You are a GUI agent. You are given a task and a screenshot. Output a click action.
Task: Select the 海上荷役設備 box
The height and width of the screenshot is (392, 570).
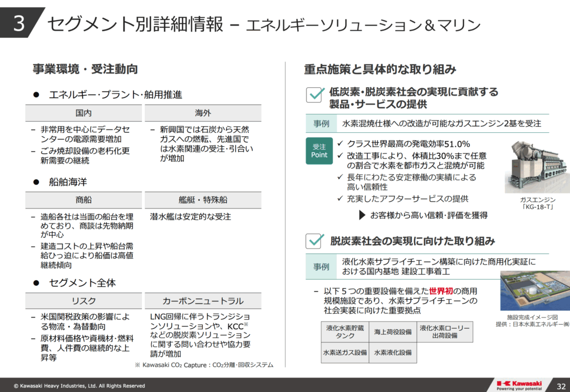pyautogui.click(x=393, y=332)
